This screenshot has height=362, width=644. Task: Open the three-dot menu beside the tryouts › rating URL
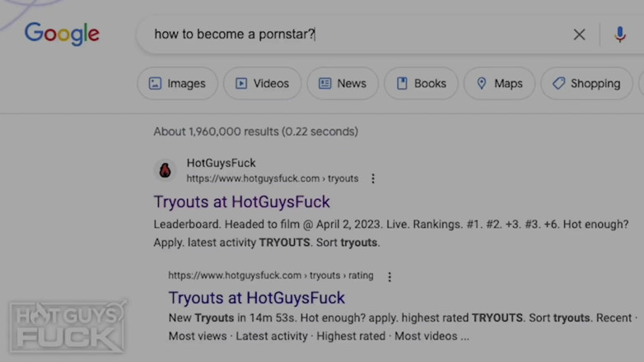(x=390, y=276)
